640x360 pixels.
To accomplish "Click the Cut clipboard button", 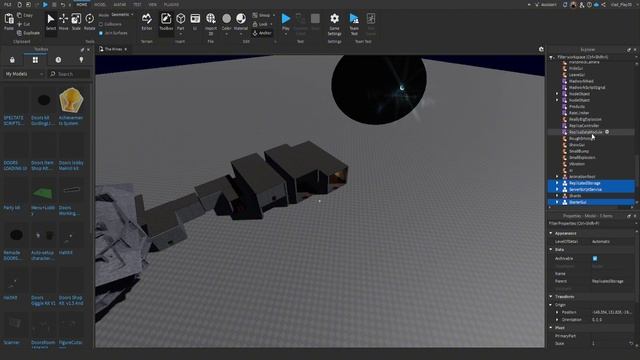I will click(24, 24).
